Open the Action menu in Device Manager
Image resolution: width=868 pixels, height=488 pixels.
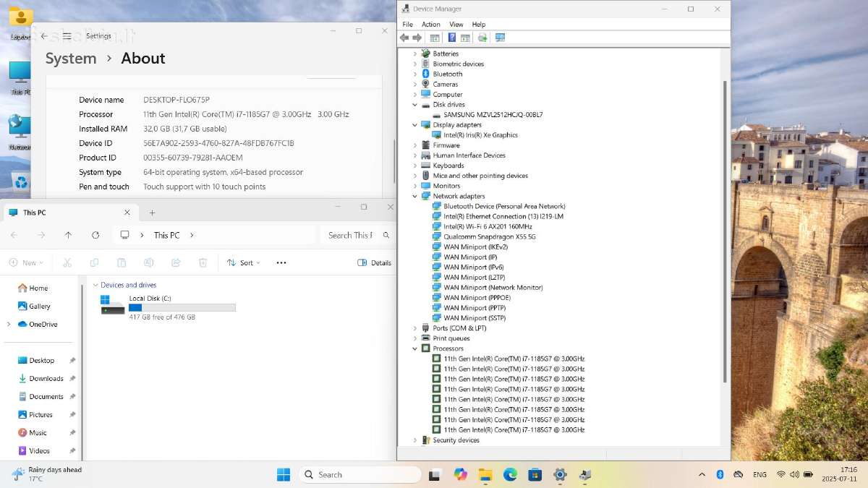(431, 24)
